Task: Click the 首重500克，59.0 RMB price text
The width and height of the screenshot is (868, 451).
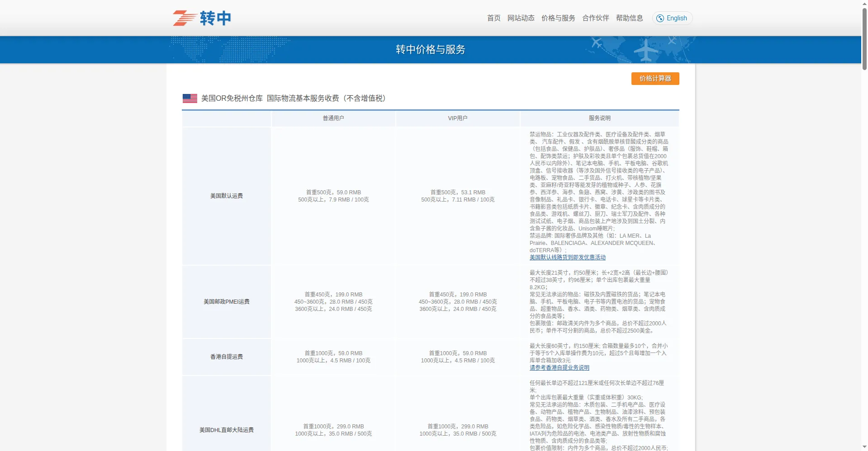Action: 333,192
